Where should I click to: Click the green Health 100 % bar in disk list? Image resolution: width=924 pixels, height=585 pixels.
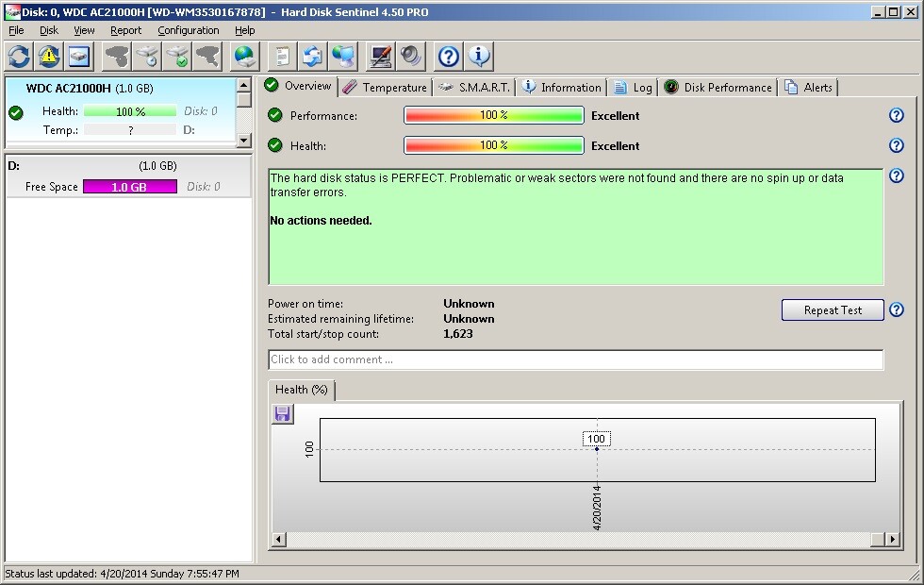click(x=130, y=111)
